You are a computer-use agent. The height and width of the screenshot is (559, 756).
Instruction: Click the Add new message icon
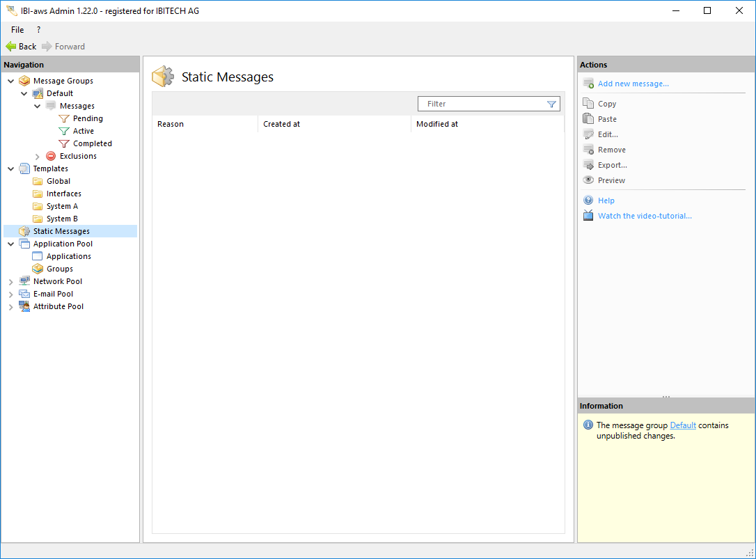click(588, 84)
